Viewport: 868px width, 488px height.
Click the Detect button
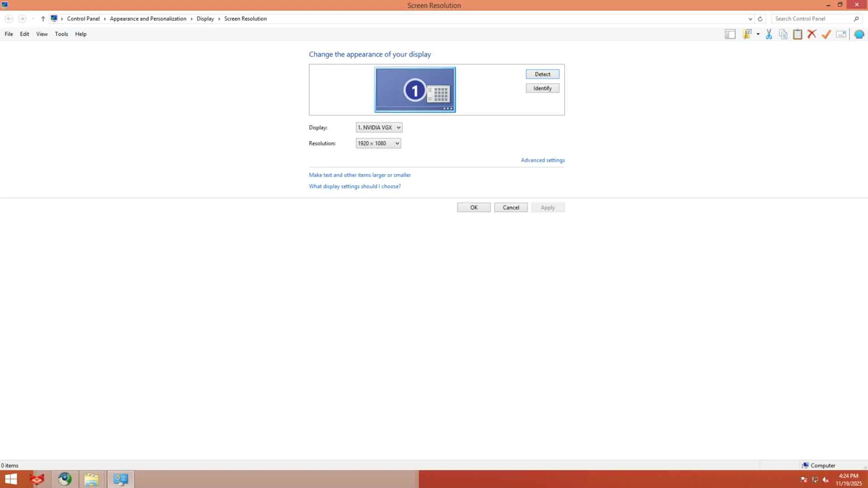(x=542, y=74)
